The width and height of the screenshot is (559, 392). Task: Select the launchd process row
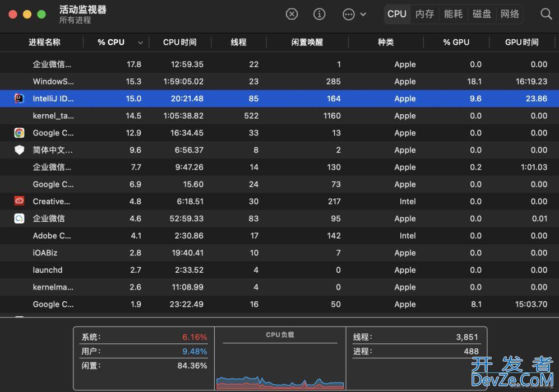click(279, 270)
